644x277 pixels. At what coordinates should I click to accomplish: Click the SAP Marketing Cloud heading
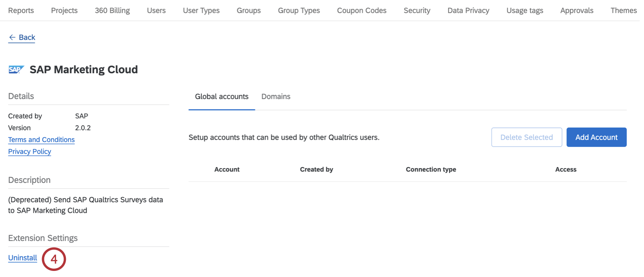coord(84,69)
